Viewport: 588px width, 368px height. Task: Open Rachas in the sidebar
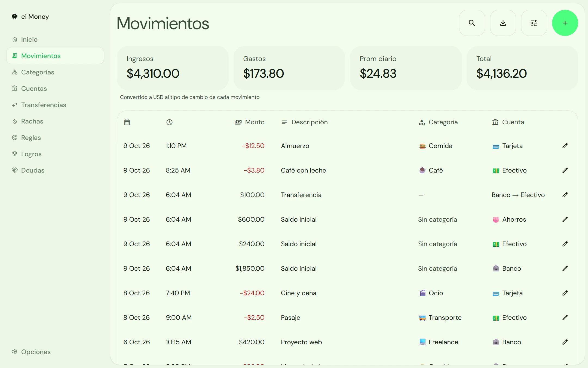pos(55,121)
